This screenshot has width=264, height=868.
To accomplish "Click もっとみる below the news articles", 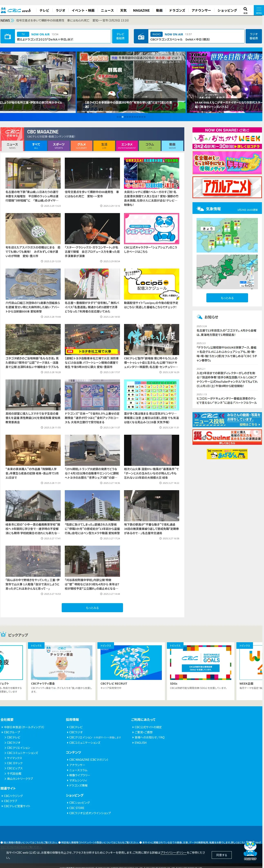I will (x=92, y=607).
